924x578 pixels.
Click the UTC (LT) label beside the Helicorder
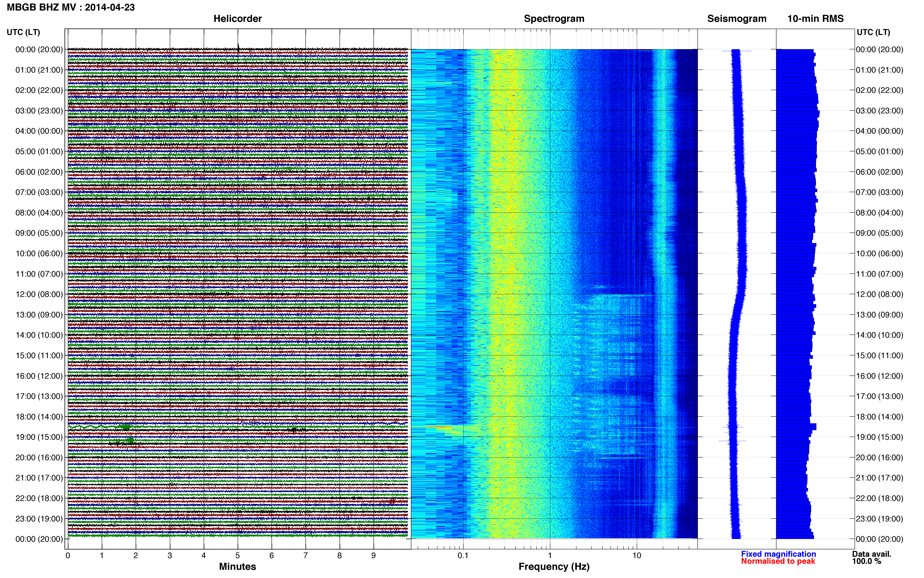pos(23,32)
